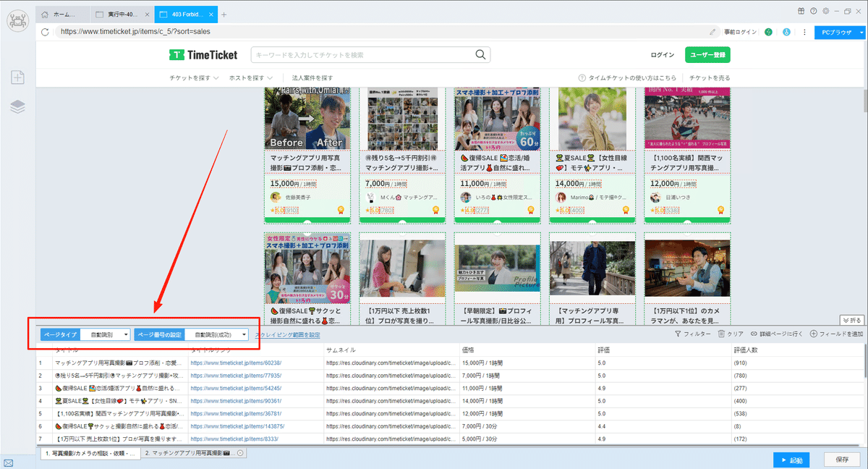Open the gift icon in title bar
This screenshot has height=469, width=868.
801,11
